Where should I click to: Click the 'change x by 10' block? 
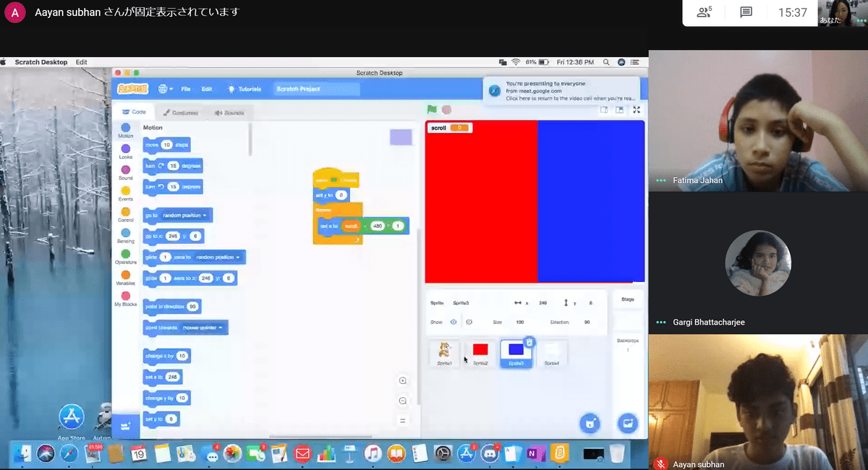[166, 356]
